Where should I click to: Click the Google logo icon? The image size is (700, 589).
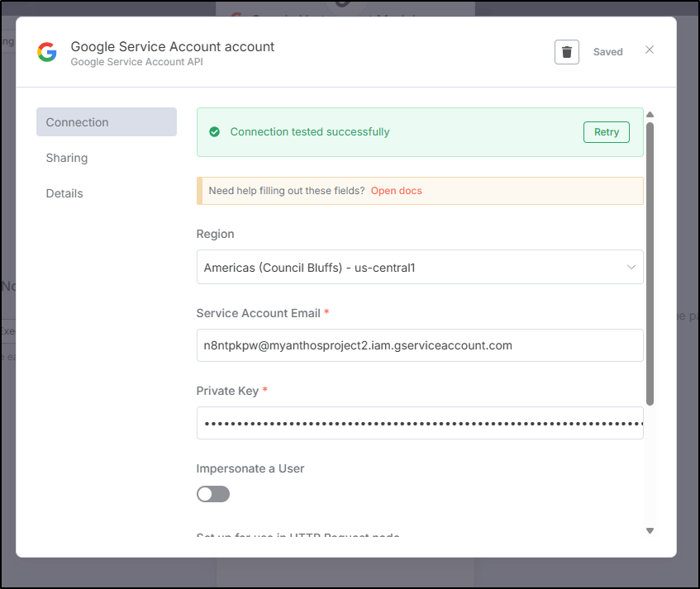[x=47, y=52]
